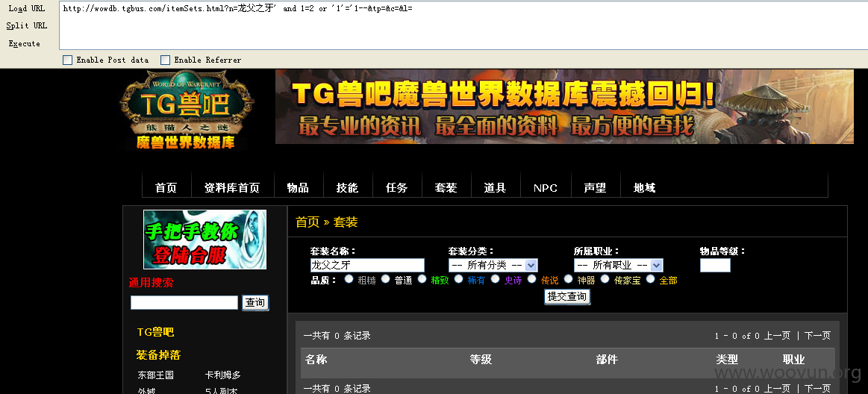Image resolution: width=868 pixels, height=394 pixels.
Task: Click the 套装分类 label
Action: [471, 251]
